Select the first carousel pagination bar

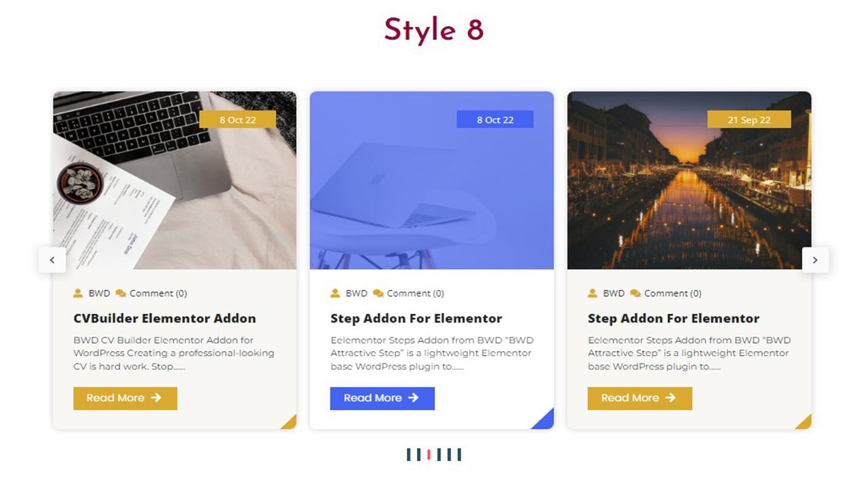pyautogui.click(x=409, y=455)
